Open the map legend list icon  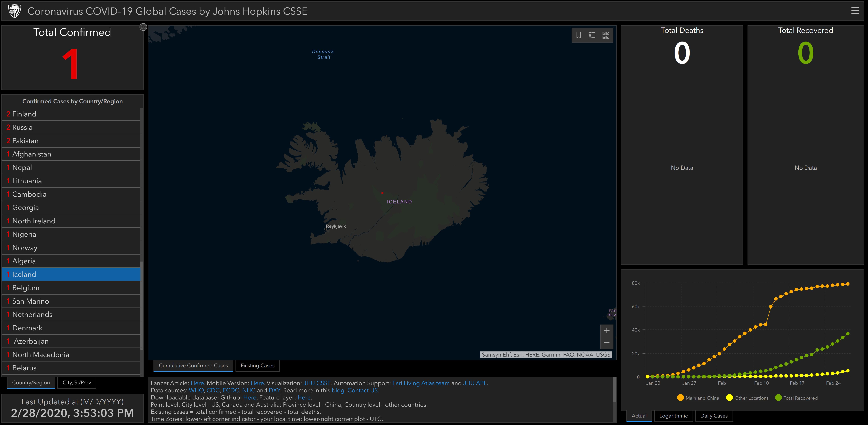point(592,35)
